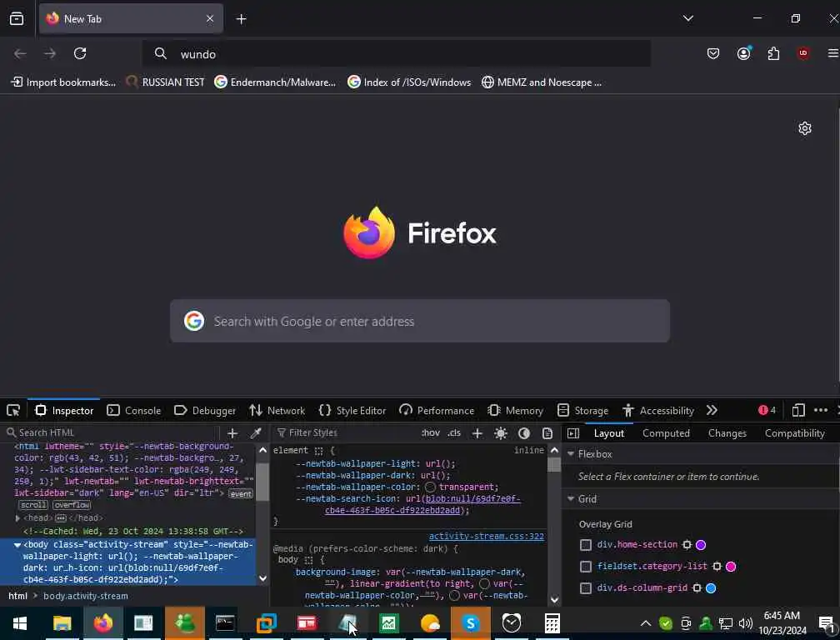Image resolution: width=840 pixels, height=640 pixels.
Task: Open the RUSSIAN TEST bookmark
Action: (165, 82)
